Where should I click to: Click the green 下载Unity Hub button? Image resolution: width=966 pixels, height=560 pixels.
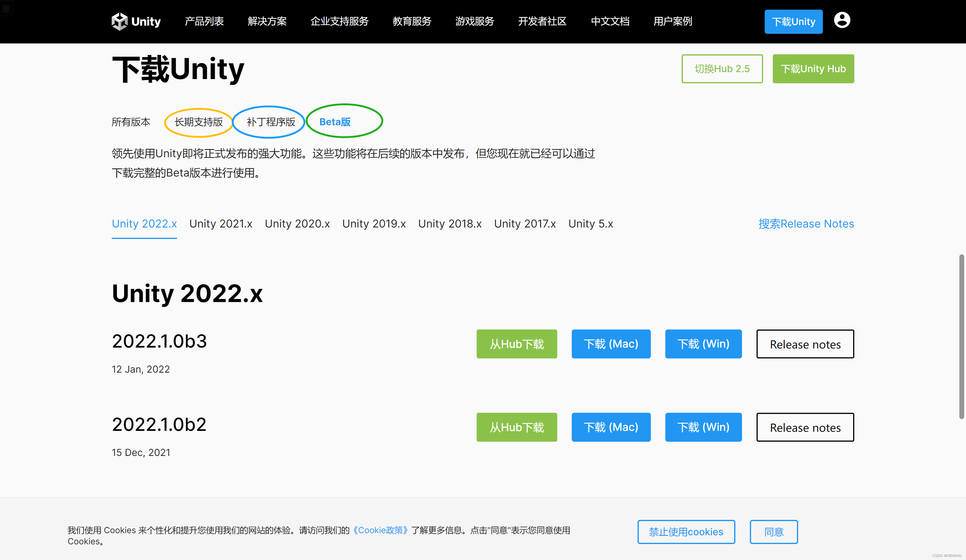[x=813, y=69]
